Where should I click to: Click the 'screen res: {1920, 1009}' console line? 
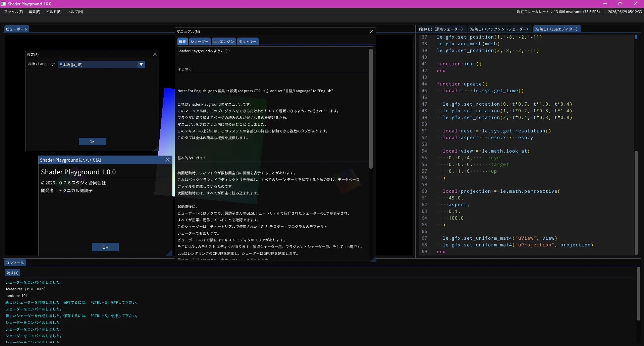point(25,289)
